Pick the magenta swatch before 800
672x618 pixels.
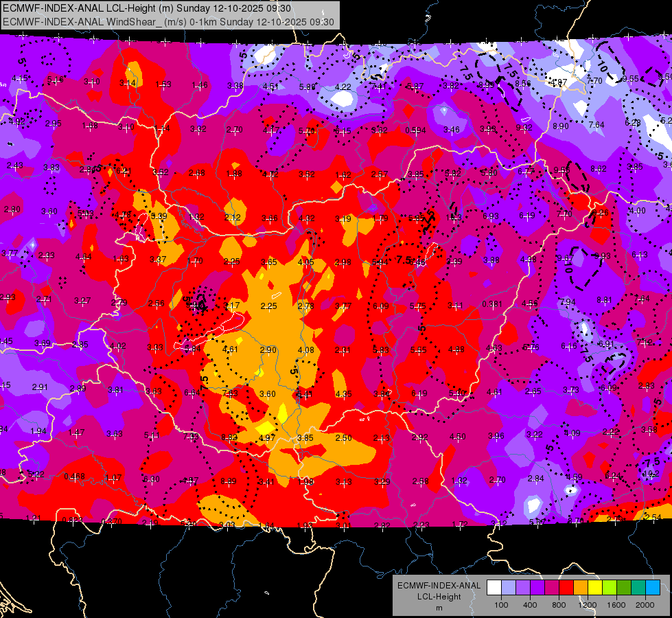click(552, 588)
